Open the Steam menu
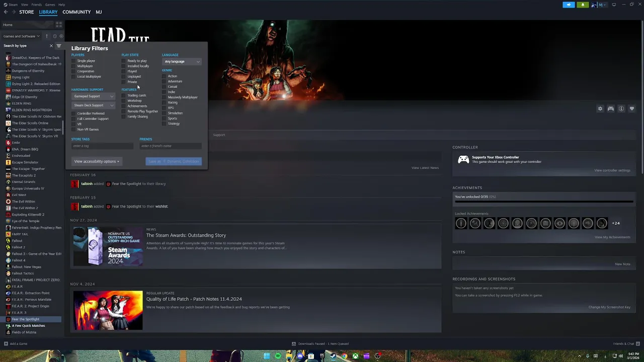644x362 pixels. (13, 5)
